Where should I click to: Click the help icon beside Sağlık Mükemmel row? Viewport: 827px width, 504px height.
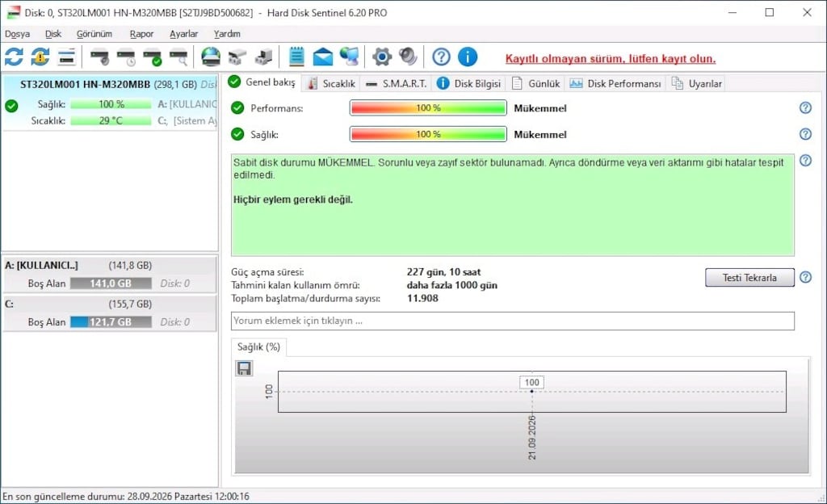pyautogui.click(x=805, y=134)
